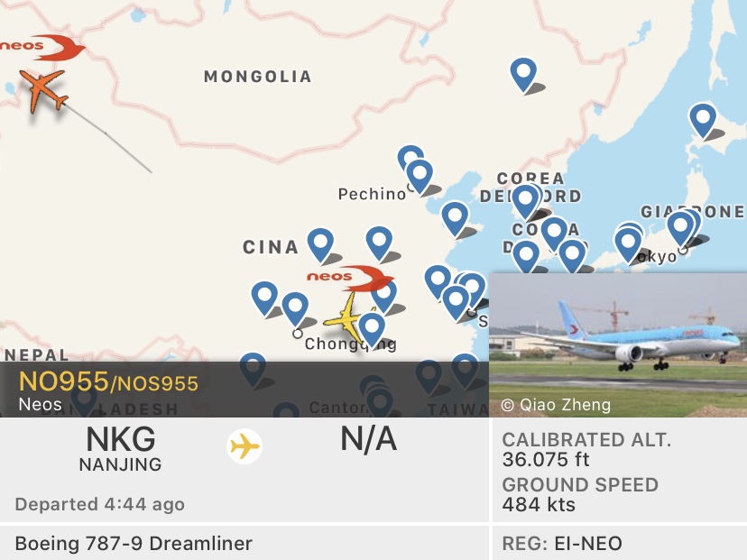Click the Calibrated Alt. 36.075 ft readout
This screenshot has height=560, width=747.
[586, 450]
